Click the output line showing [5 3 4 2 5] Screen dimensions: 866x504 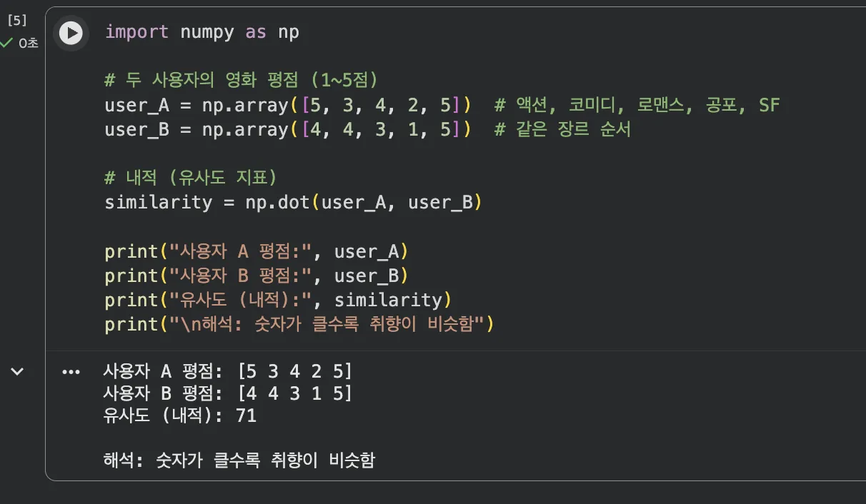coord(227,371)
